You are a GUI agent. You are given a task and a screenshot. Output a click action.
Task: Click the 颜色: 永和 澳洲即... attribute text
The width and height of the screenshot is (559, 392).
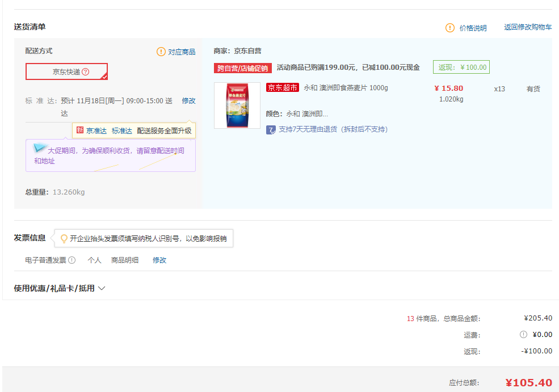pos(297,113)
